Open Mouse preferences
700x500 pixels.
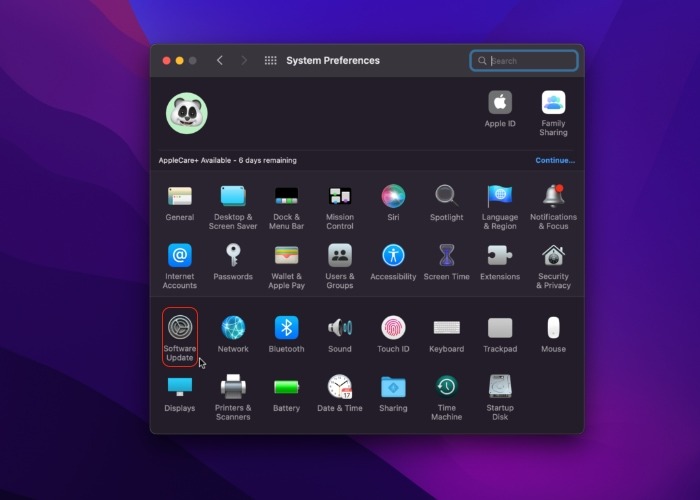click(554, 334)
